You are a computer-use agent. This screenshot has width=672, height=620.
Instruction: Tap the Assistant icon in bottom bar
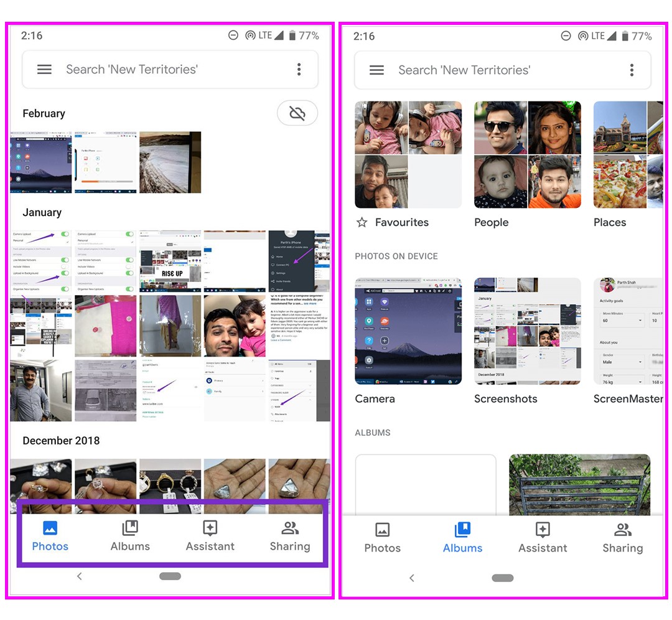[210, 528]
